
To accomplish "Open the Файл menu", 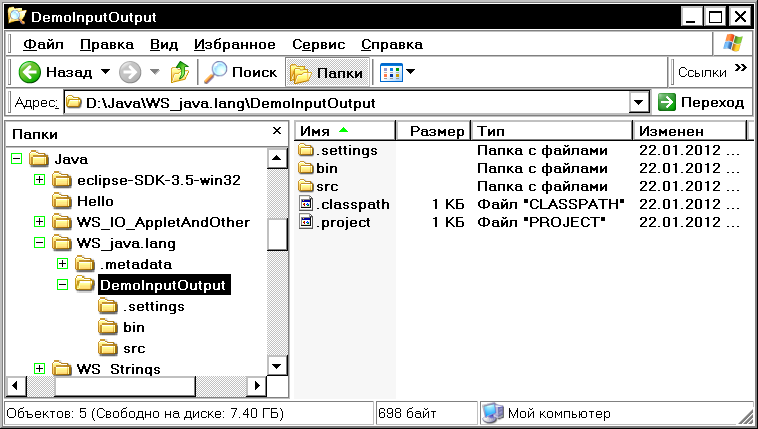I will click(x=44, y=44).
